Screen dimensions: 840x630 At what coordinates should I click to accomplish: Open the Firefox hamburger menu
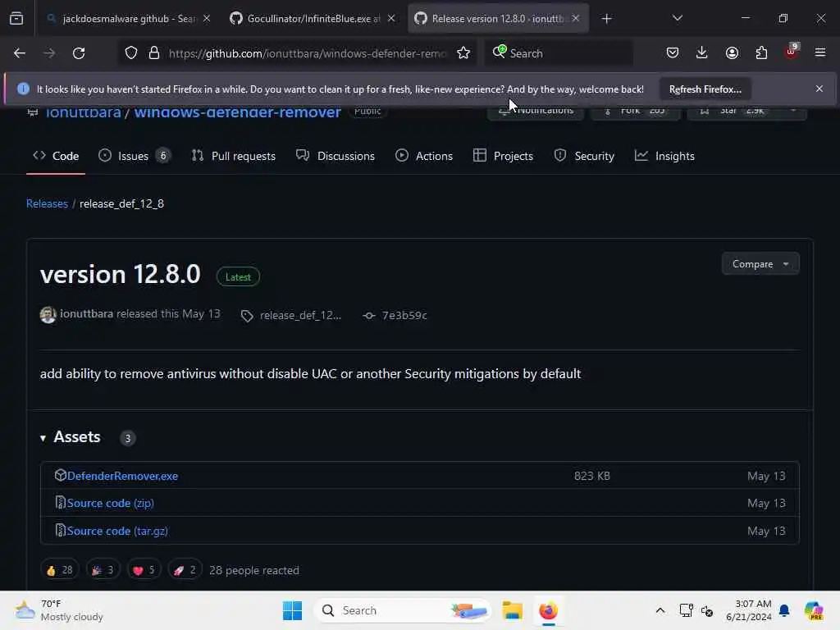pyautogui.click(x=819, y=52)
